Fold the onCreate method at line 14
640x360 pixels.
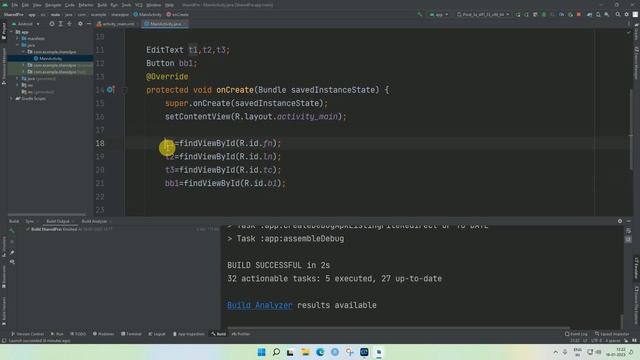click(125, 90)
